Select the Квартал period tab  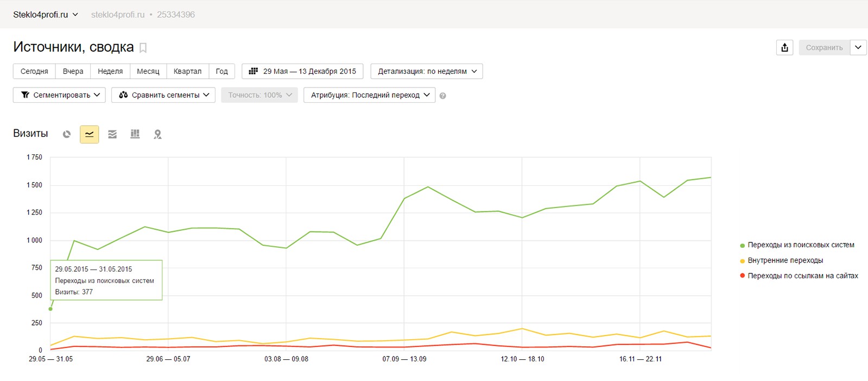187,71
